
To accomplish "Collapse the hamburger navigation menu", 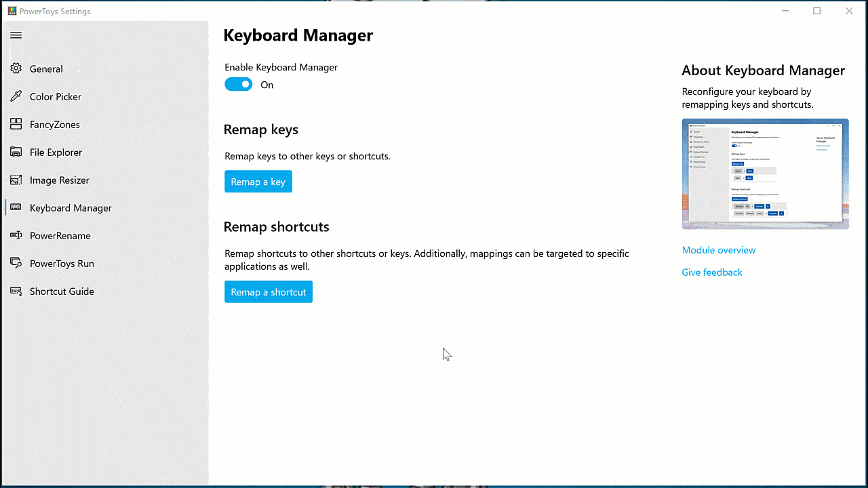I will point(16,35).
